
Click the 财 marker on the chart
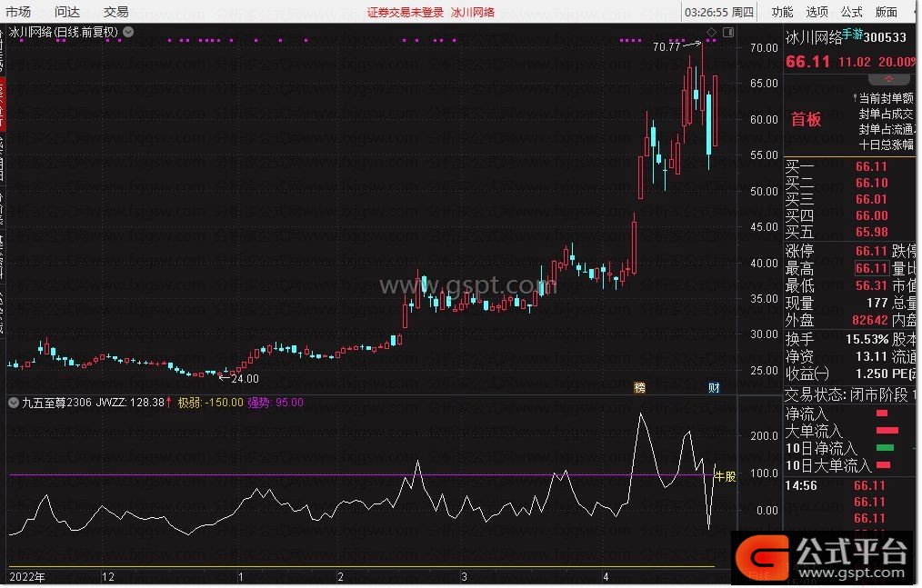(x=714, y=387)
